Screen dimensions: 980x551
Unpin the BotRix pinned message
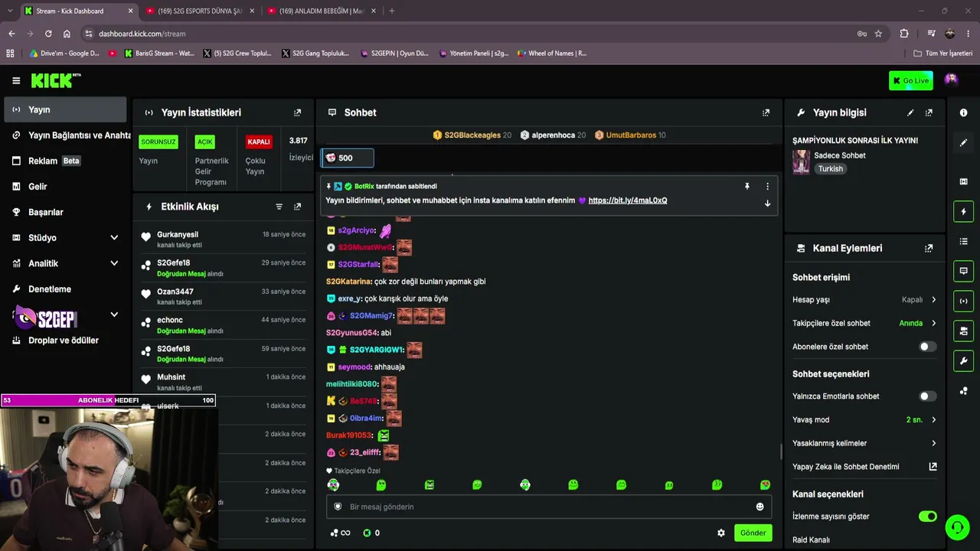747,186
